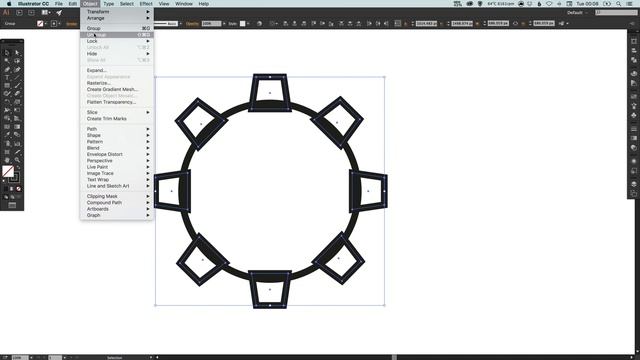
Task: Set paint mode to solid Color
Action: pyautogui.click(x=6, y=189)
